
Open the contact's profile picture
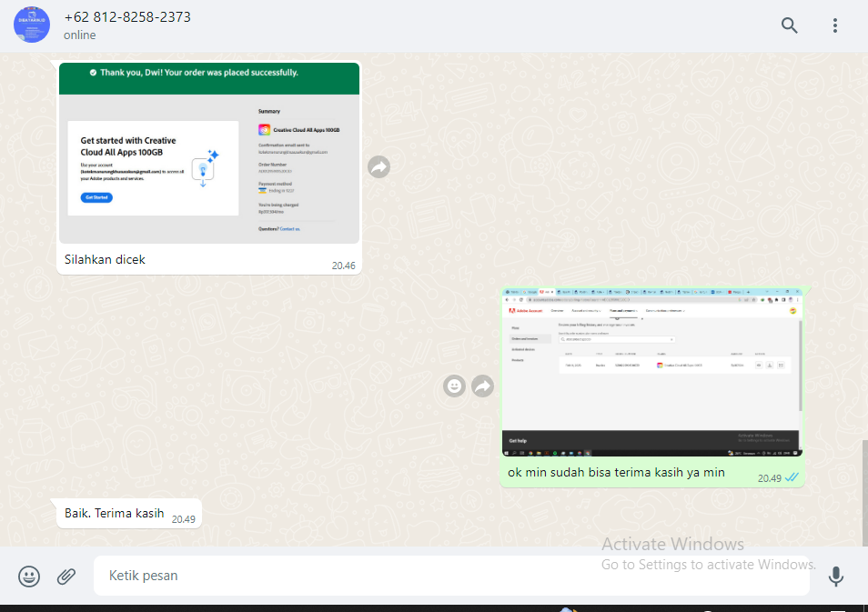point(32,25)
